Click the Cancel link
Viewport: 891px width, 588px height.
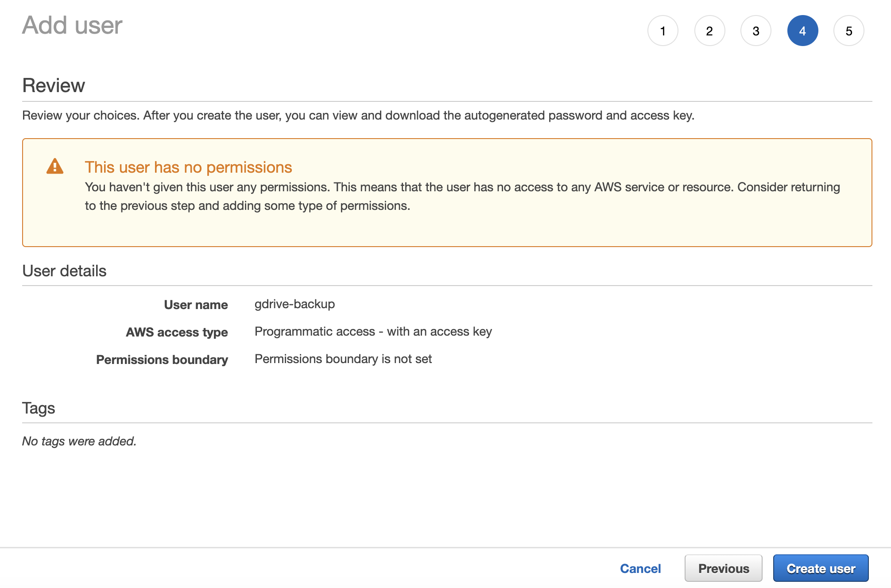click(x=640, y=569)
